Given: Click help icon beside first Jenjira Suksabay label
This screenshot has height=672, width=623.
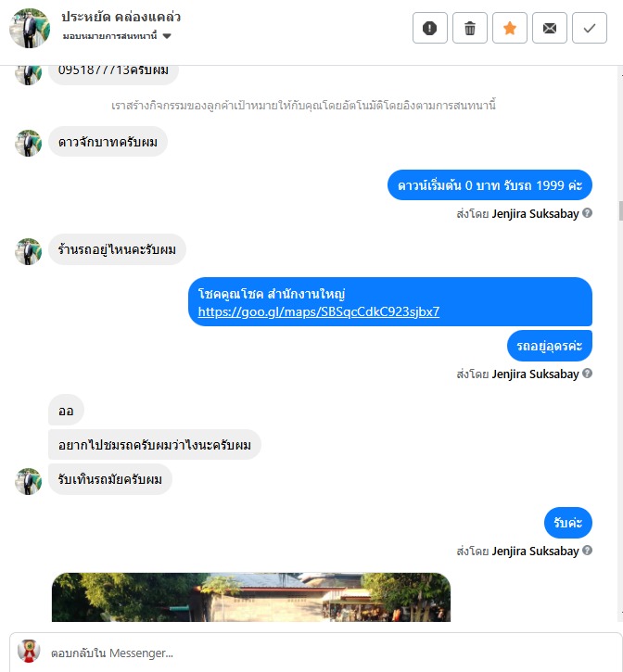Looking at the screenshot, I should pos(588,212).
